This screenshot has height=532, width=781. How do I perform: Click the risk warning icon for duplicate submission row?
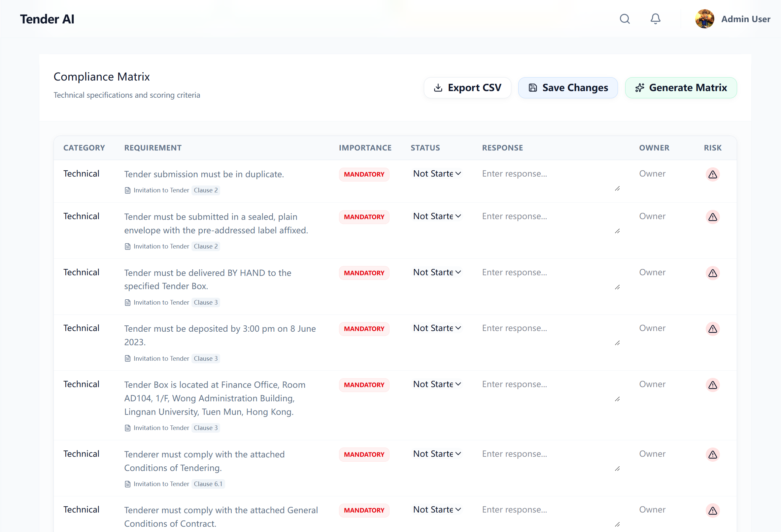coord(713,174)
